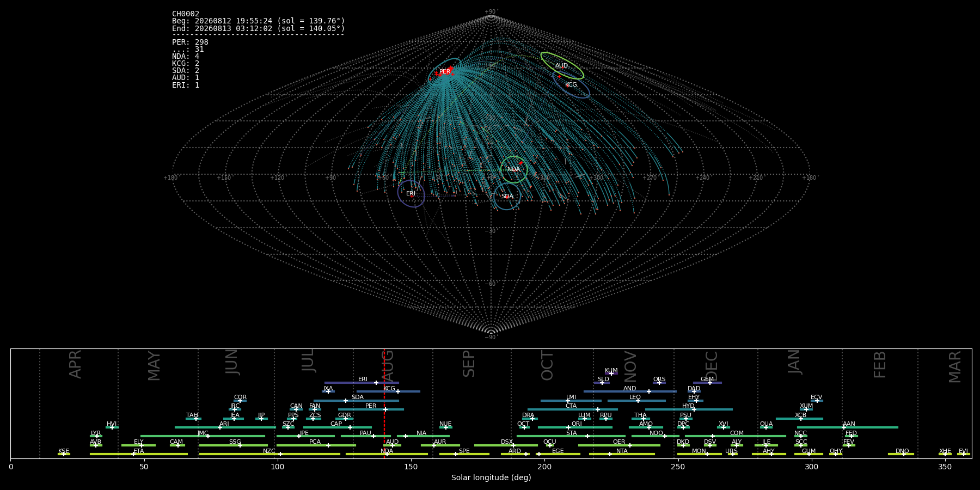Select the LYR shower marker

pos(97,436)
